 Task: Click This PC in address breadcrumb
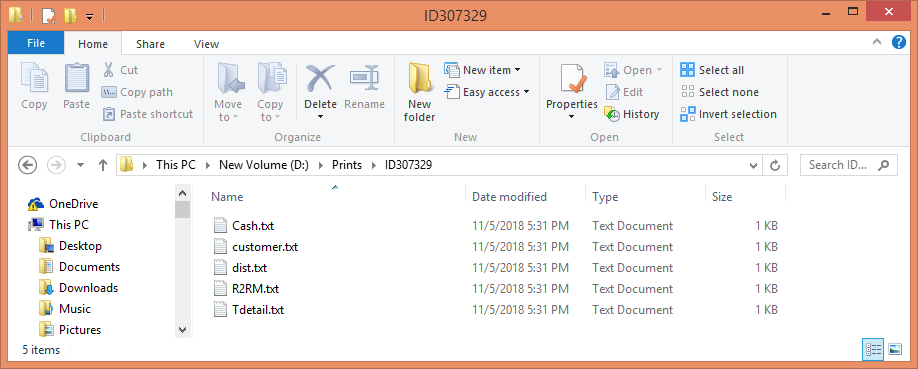click(176, 165)
